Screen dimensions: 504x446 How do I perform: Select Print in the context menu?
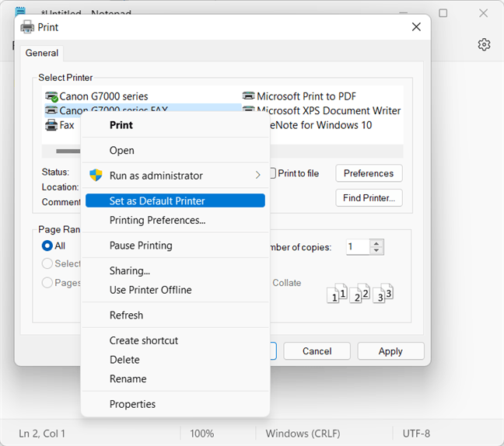coord(175,125)
